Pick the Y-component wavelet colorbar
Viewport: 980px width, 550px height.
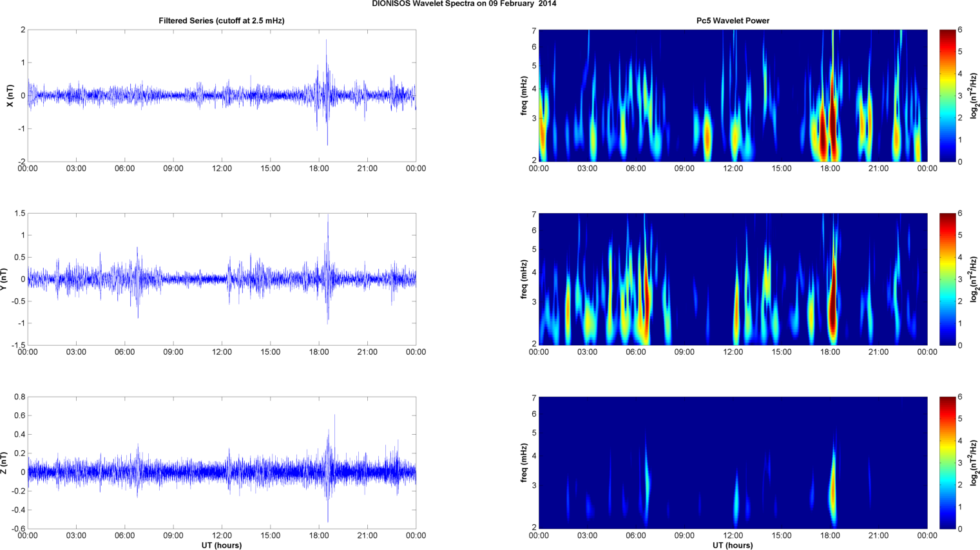click(947, 279)
